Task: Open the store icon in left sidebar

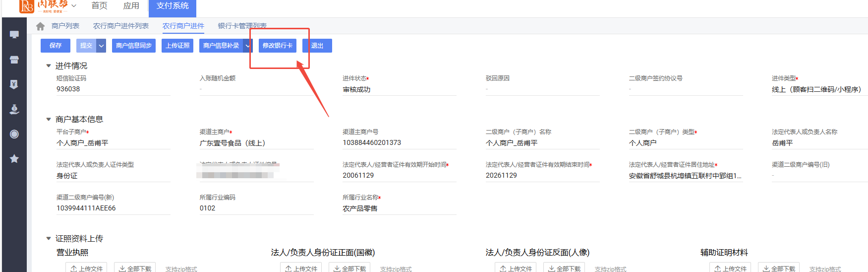Action: (x=14, y=60)
